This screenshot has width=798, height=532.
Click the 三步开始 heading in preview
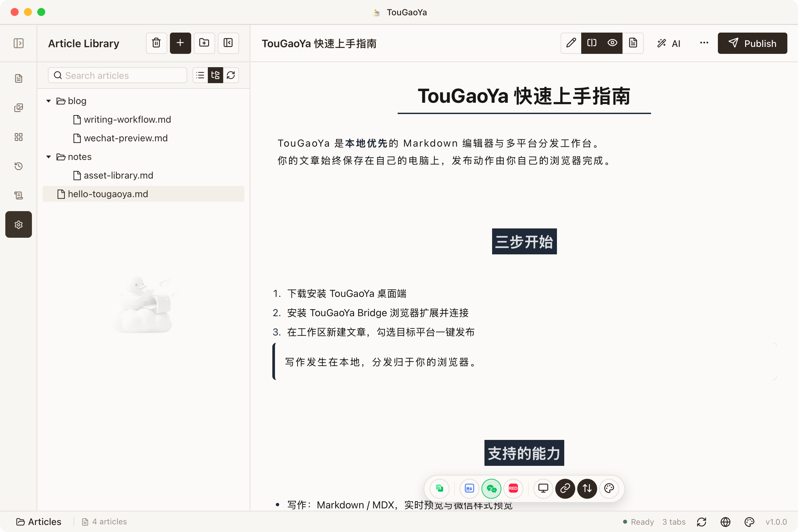point(524,242)
